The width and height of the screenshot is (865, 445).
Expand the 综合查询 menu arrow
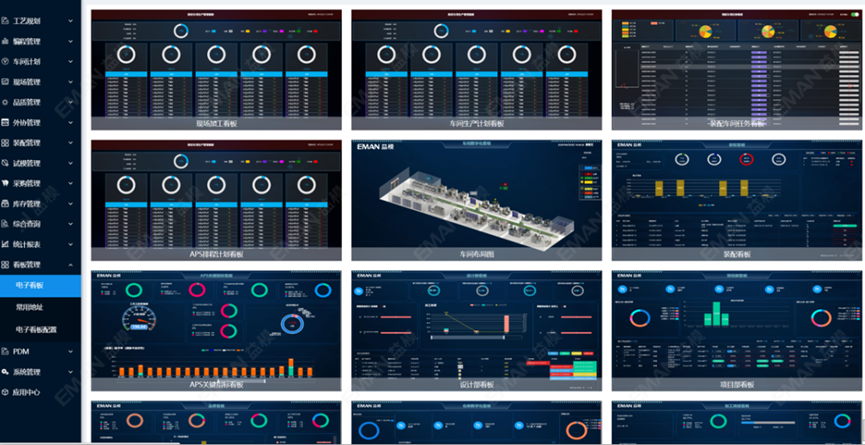point(73,224)
